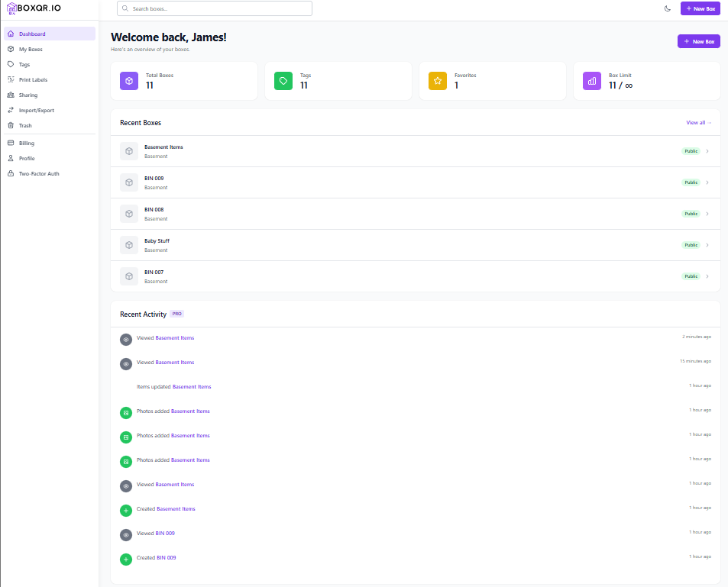The image size is (728, 587).
Task: Expand the Baby Stuff row chevron
Action: [707, 244]
